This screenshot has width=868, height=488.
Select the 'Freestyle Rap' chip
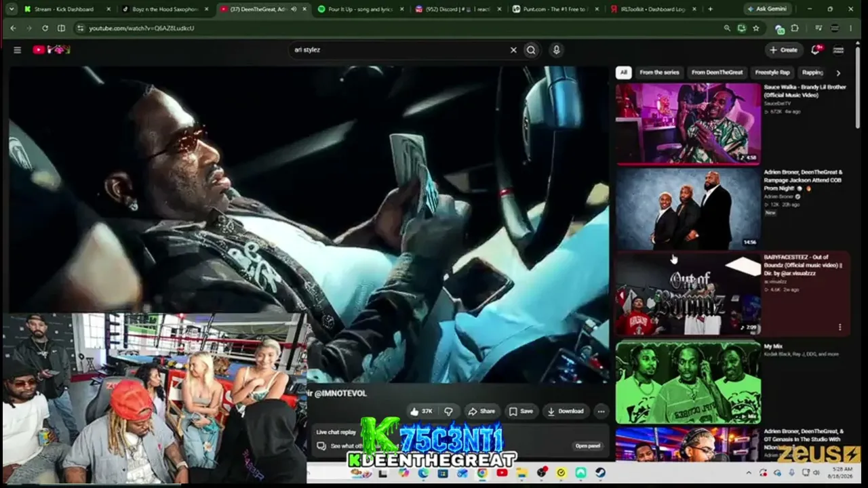click(772, 73)
